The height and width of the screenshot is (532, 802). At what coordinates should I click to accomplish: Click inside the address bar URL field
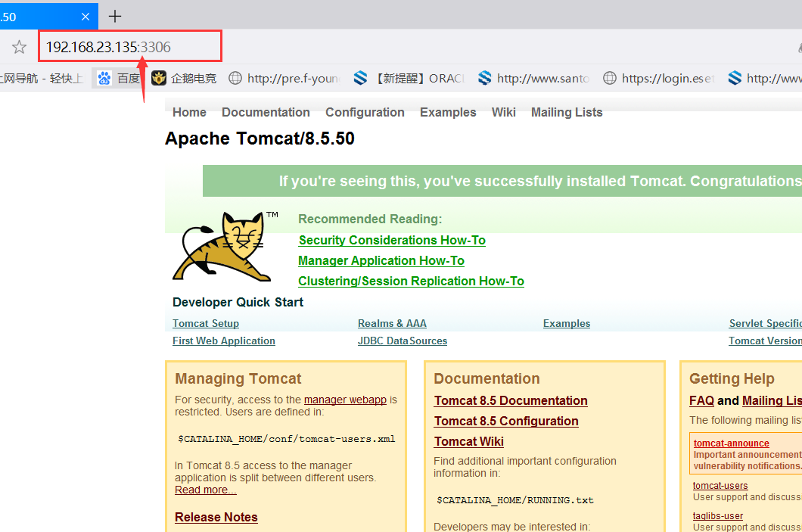click(x=129, y=46)
